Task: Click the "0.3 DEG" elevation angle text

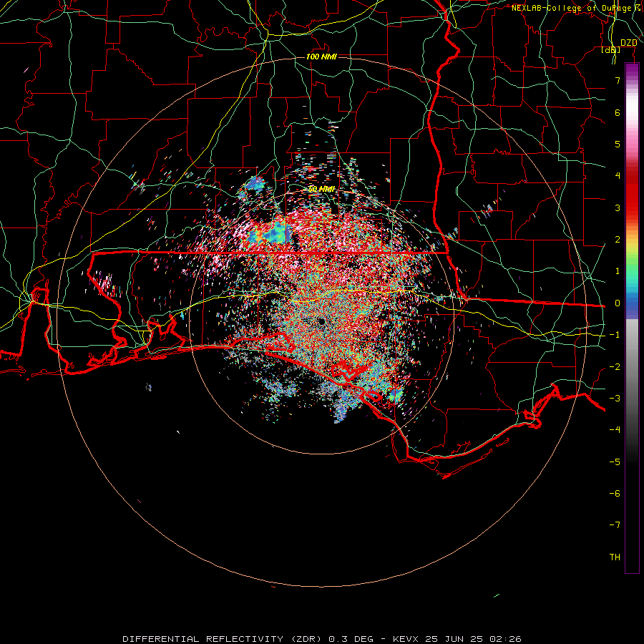Action: [x=351, y=639]
